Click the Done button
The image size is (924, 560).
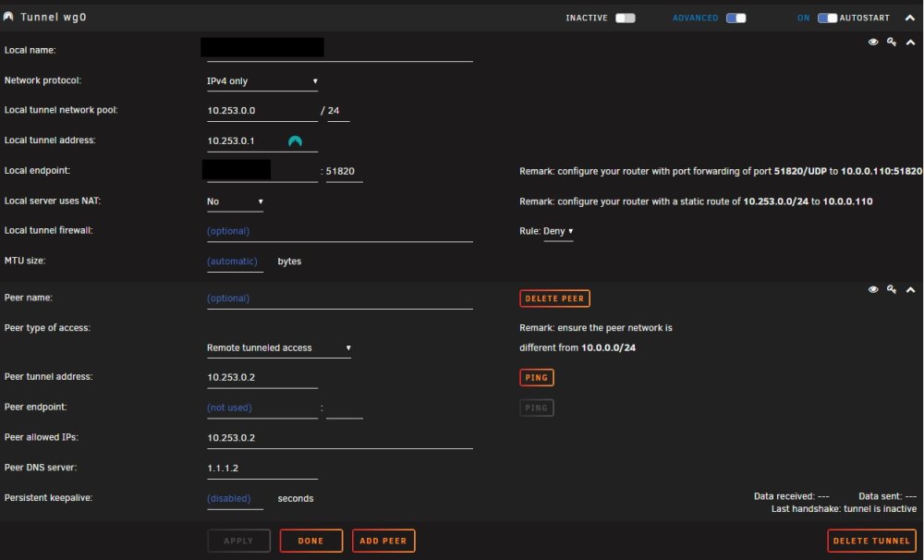coord(311,541)
